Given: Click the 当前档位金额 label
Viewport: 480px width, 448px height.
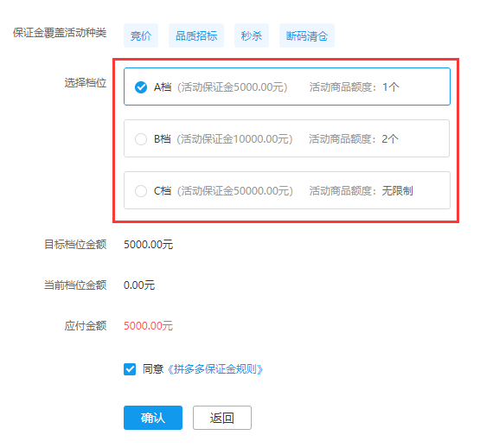Looking at the screenshot, I should (75, 285).
